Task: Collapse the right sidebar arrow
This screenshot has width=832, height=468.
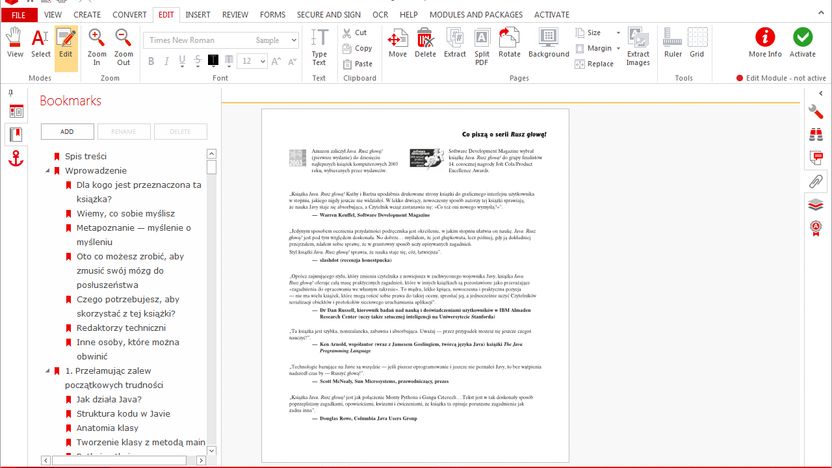Action: 820,93
